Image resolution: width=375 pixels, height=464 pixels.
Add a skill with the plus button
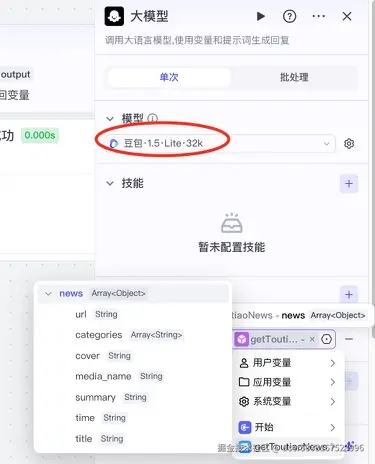coord(349,184)
